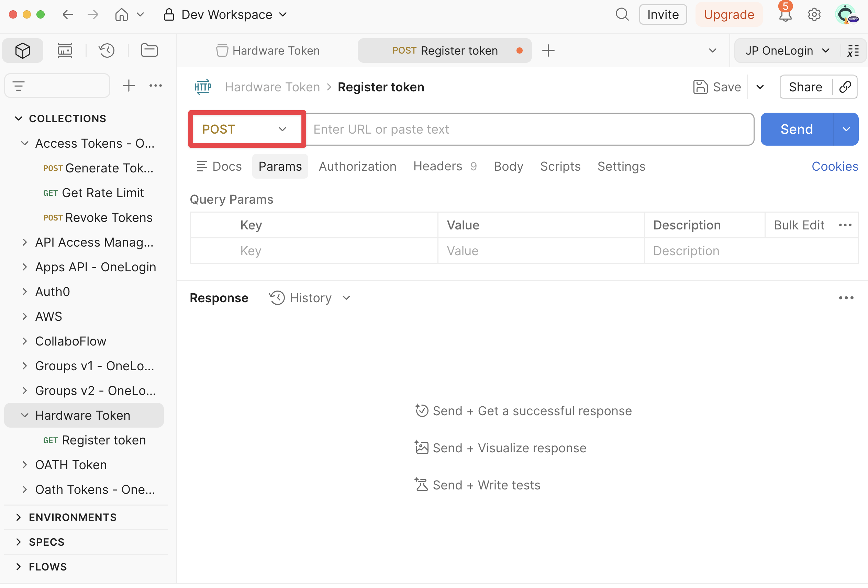The image size is (868, 588).
Task: Click the Upgrade button
Action: coord(729,14)
